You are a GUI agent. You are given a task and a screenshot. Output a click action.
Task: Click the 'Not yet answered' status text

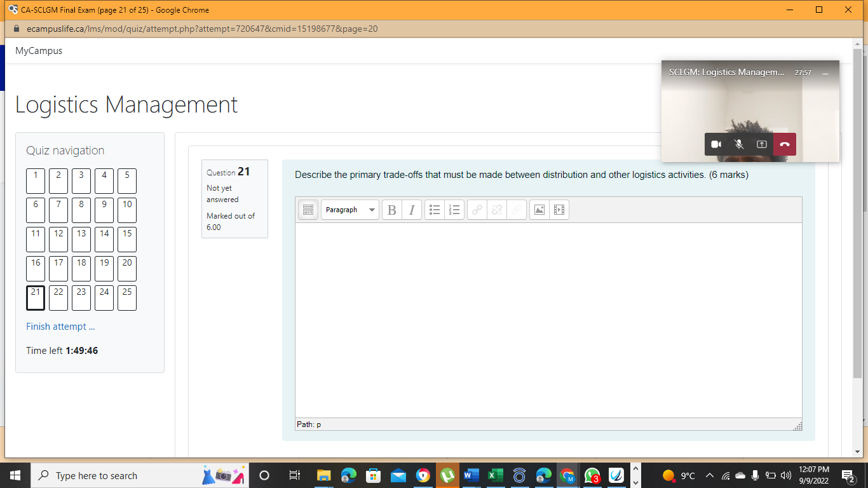click(222, 194)
